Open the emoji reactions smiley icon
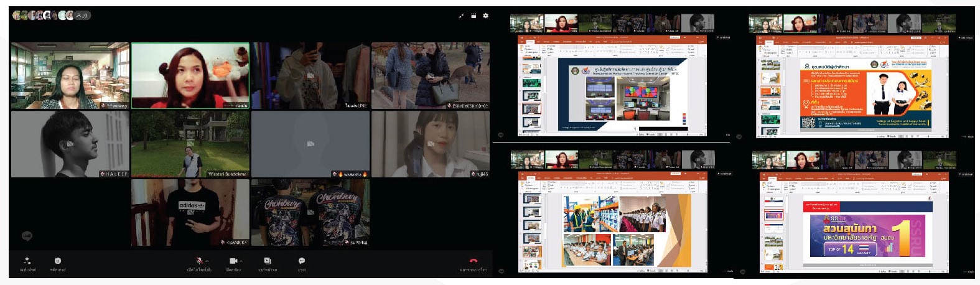The image size is (980, 285). click(x=58, y=261)
